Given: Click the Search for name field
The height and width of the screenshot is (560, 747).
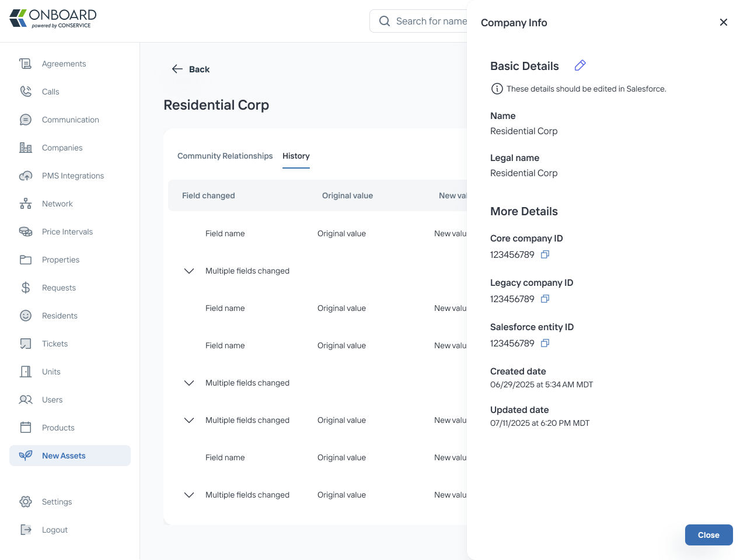Looking at the screenshot, I should click(x=419, y=21).
